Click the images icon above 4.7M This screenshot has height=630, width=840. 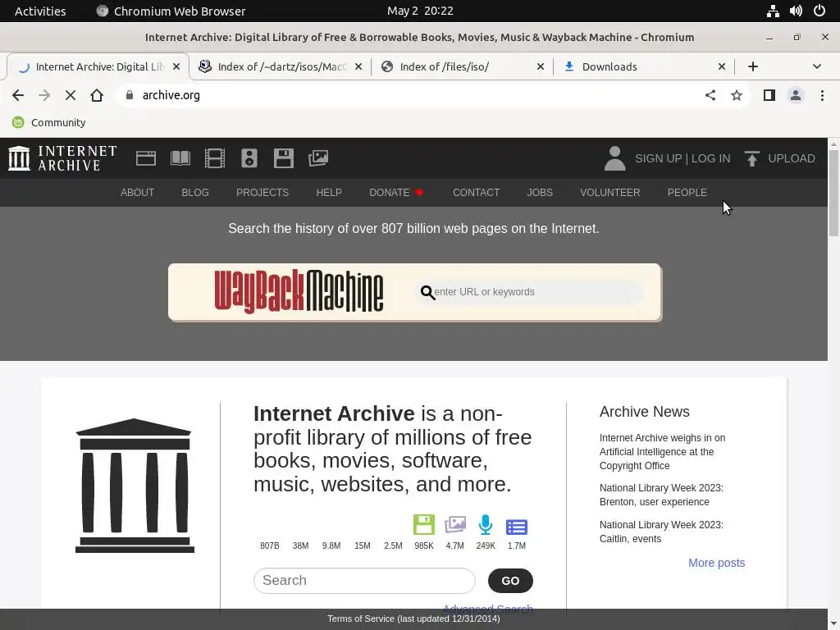pos(454,524)
